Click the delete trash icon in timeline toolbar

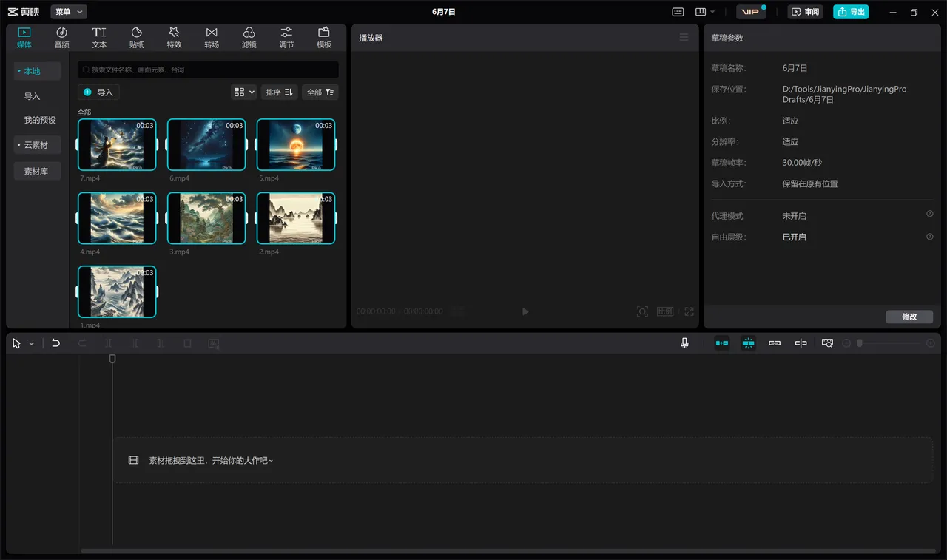[187, 343]
